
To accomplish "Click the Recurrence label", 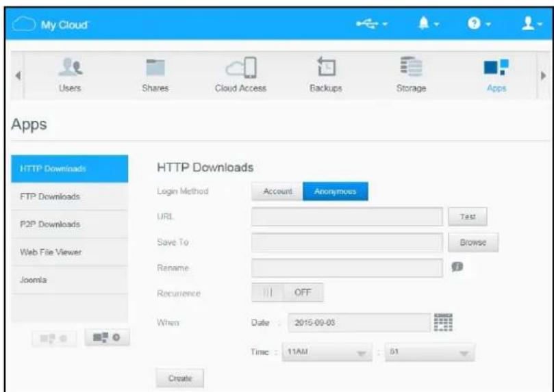I will coord(179,293).
